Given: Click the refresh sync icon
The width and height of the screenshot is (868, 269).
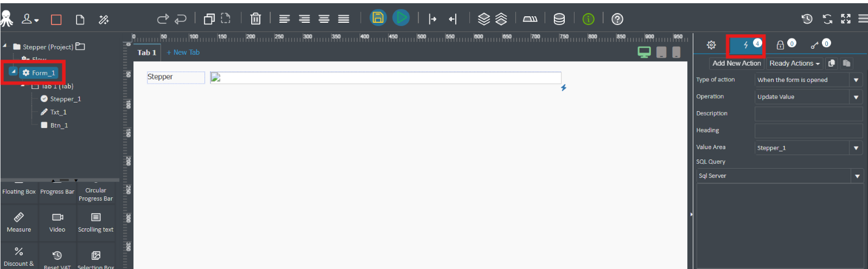Looking at the screenshot, I should click(x=827, y=19).
